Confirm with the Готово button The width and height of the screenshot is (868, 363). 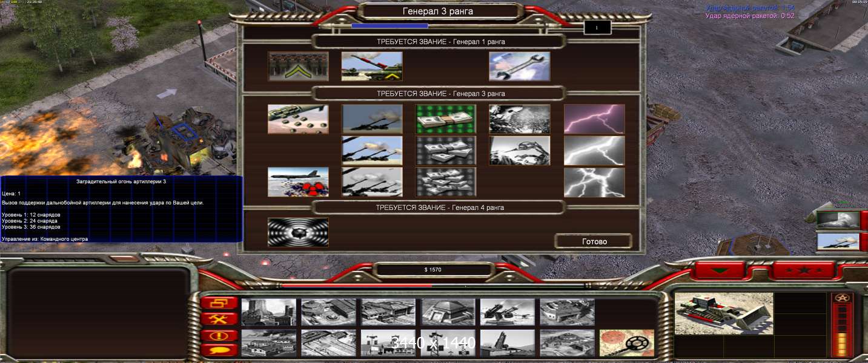click(x=594, y=241)
